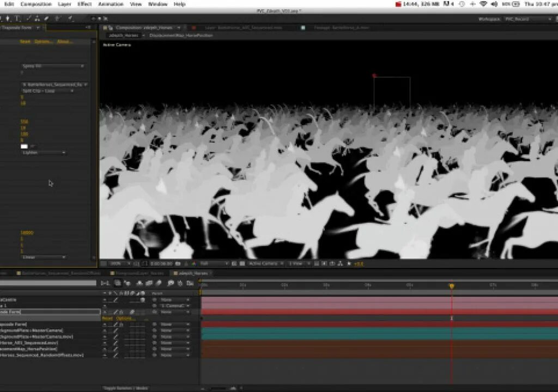Click reset exposure icon in viewer
The height and width of the screenshot is (392, 558).
point(349,264)
